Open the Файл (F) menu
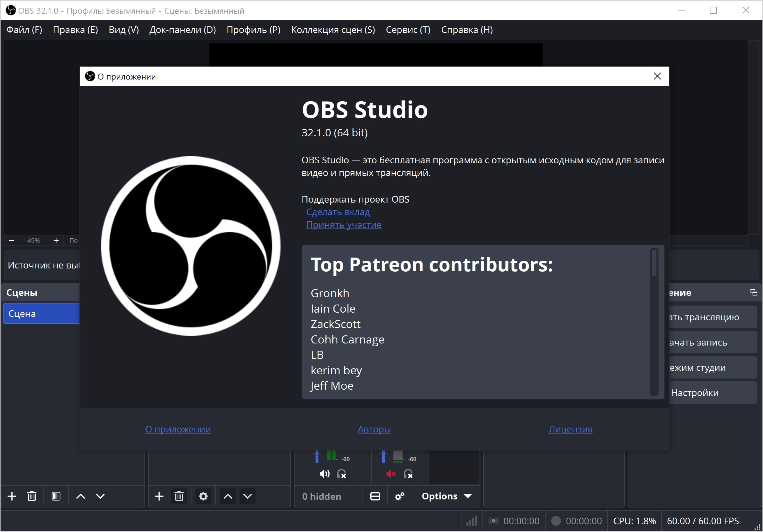The height and width of the screenshot is (532, 763). point(24,30)
